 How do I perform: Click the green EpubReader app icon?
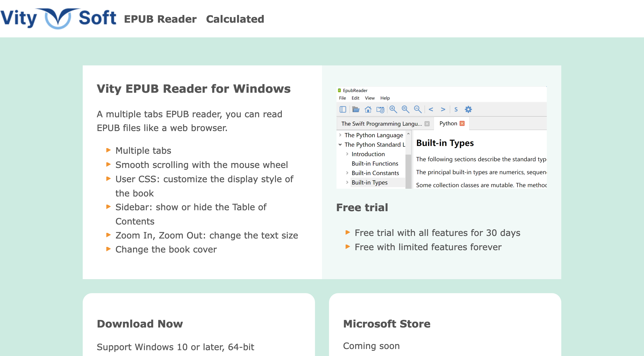click(x=339, y=90)
